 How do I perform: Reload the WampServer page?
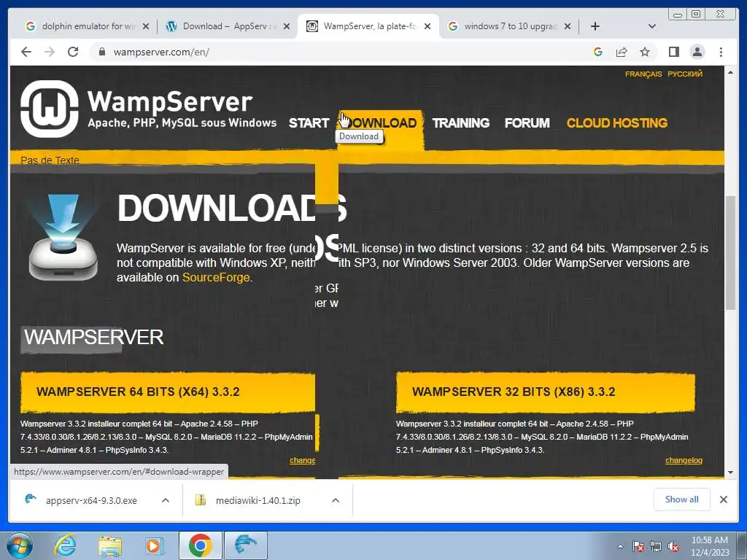(73, 52)
